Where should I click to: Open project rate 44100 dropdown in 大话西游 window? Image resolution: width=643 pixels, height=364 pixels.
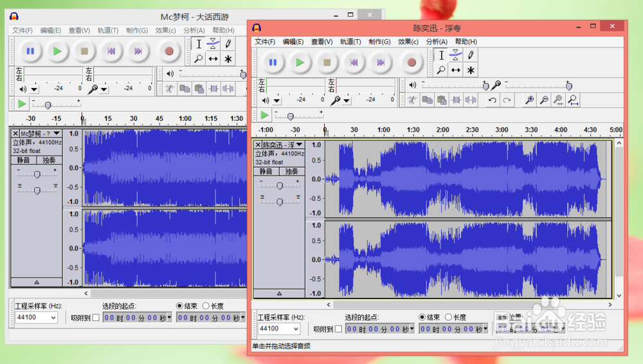53,317
